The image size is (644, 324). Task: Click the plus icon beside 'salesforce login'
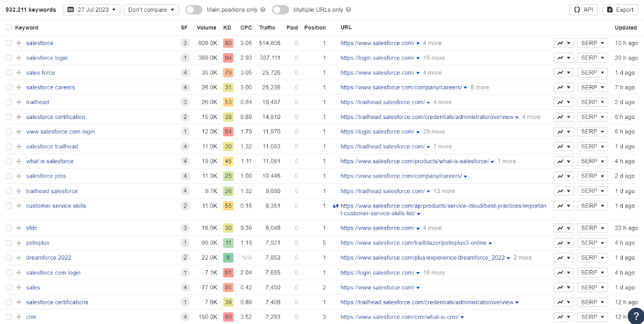[x=19, y=58]
